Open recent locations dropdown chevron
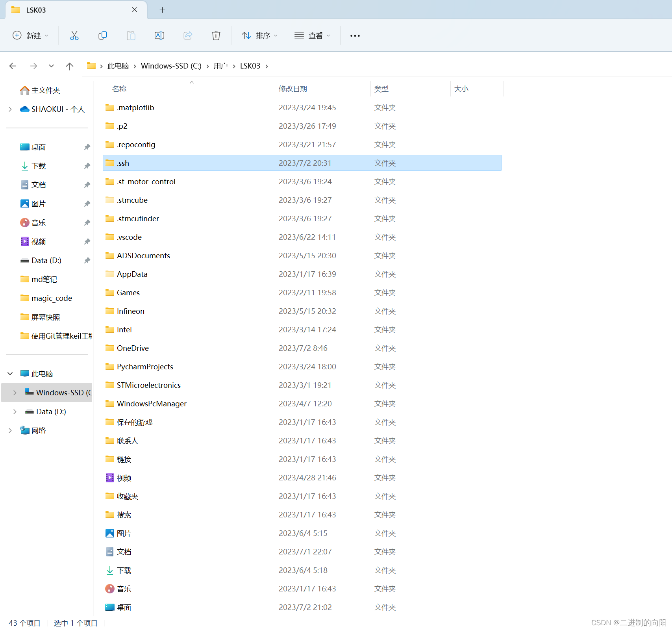This screenshot has width=672, height=630. pyautogui.click(x=51, y=66)
